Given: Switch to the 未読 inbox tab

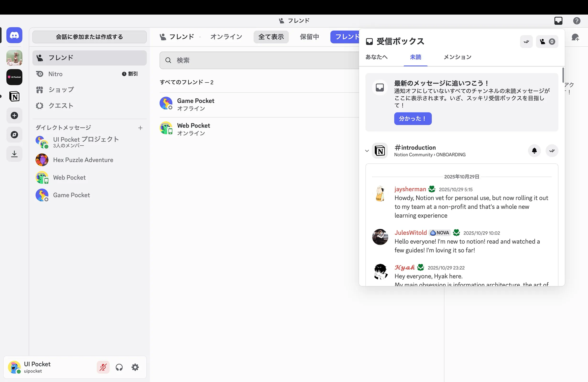Looking at the screenshot, I should (416, 57).
